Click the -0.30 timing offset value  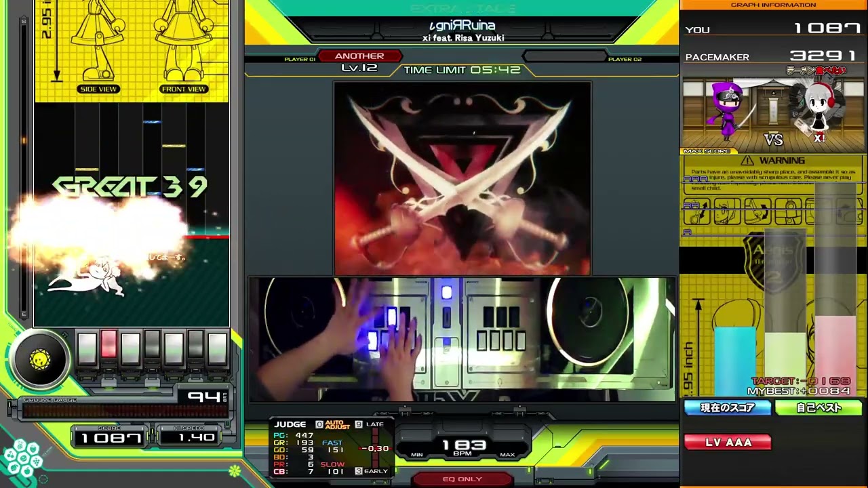tap(375, 449)
